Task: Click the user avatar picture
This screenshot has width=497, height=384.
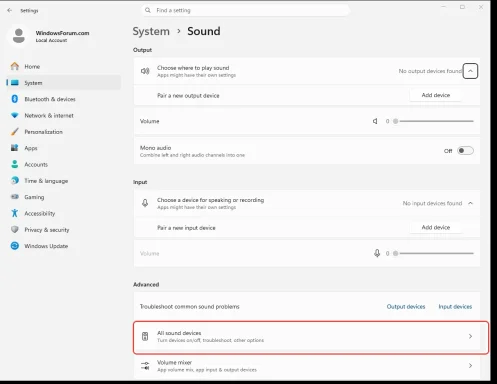Action: 19,36
